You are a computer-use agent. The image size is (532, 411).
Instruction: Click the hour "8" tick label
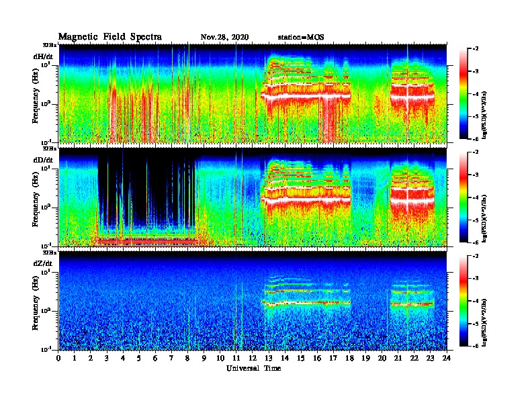click(187, 358)
